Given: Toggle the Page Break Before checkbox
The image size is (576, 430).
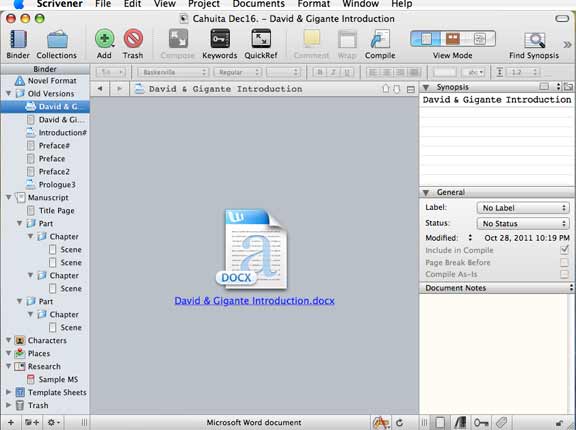Looking at the screenshot, I should coord(564,262).
